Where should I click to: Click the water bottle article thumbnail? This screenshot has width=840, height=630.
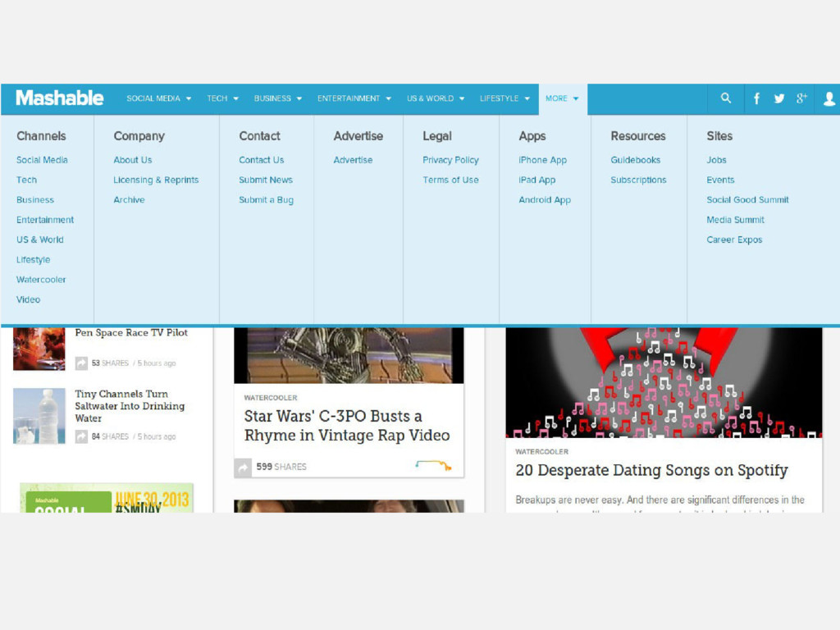pos(39,416)
